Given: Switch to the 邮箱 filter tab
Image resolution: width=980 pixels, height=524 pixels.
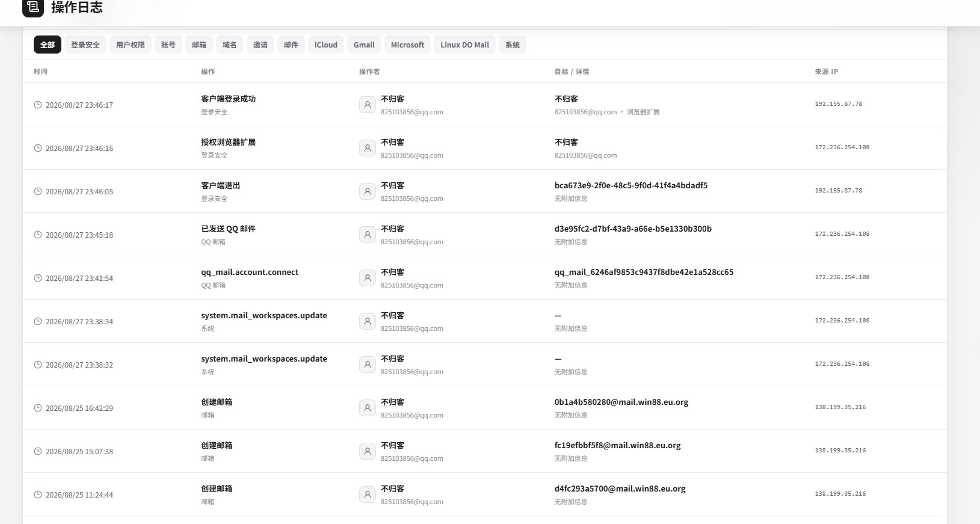Looking at the screenshot, I should (x=199, y=45).
